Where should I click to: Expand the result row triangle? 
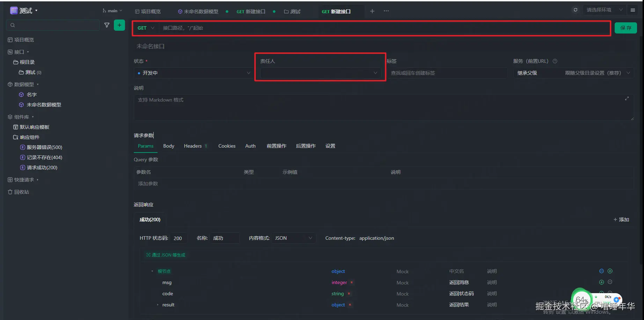158,305
